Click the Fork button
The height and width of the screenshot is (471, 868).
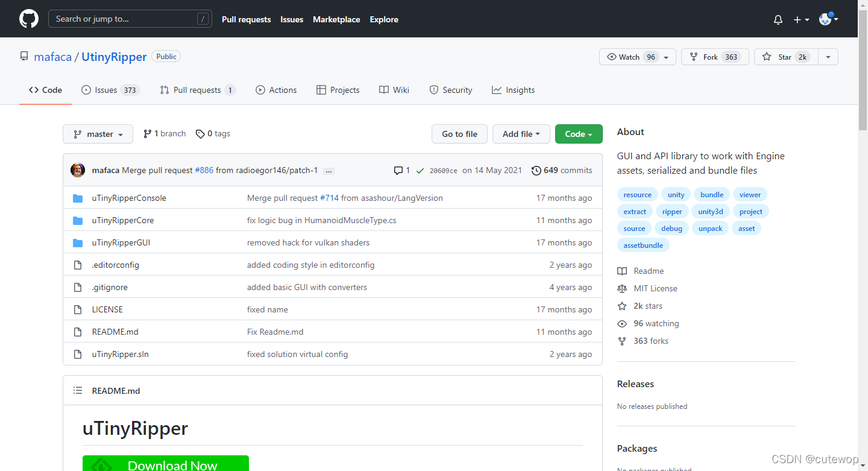click(x=715, y=57)
